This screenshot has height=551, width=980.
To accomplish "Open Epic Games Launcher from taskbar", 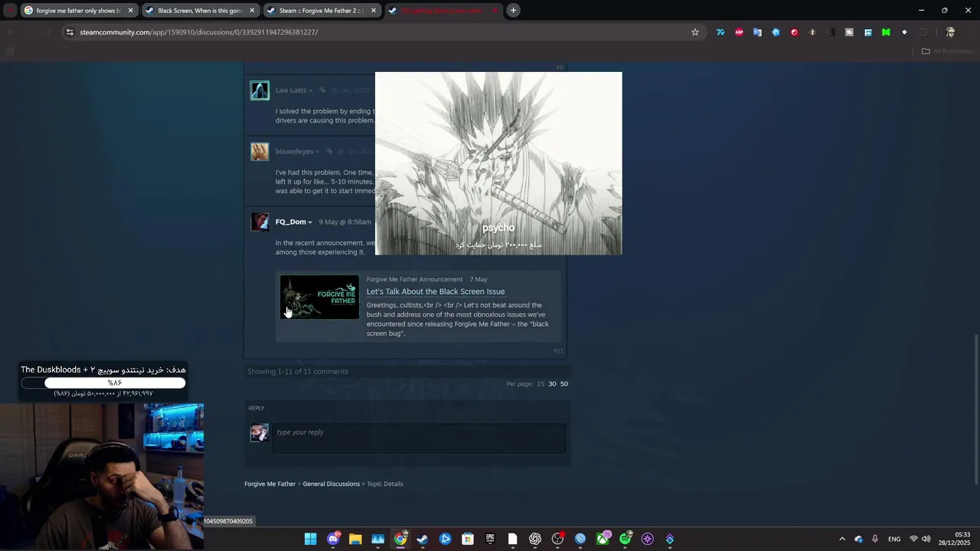I will 490,539.
